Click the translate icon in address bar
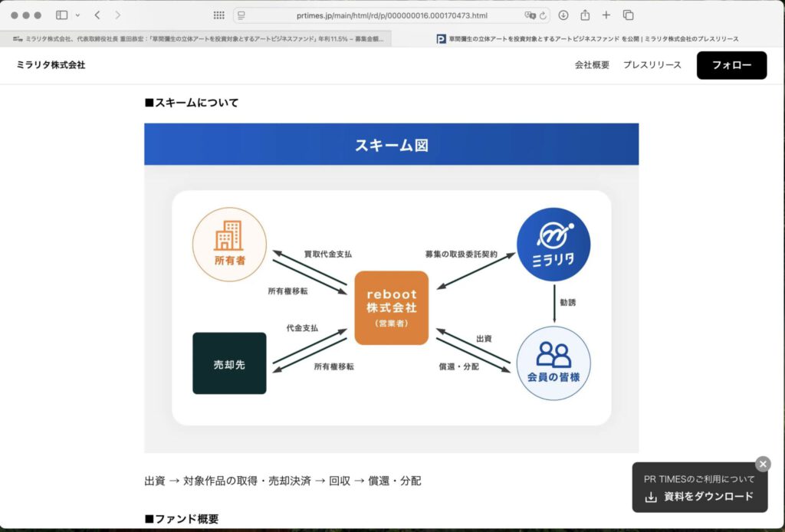 529,15
